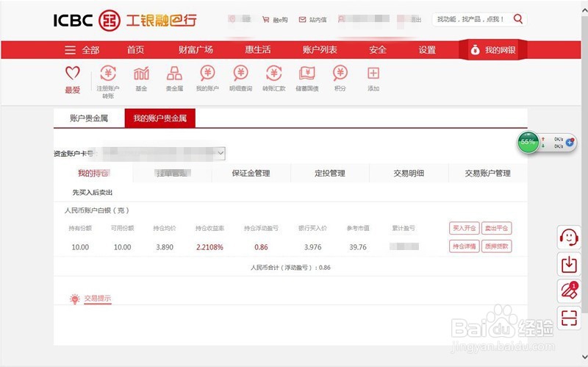Click the blue plus on speed widget
Screen dimensions: 588x367
point(570,142)
